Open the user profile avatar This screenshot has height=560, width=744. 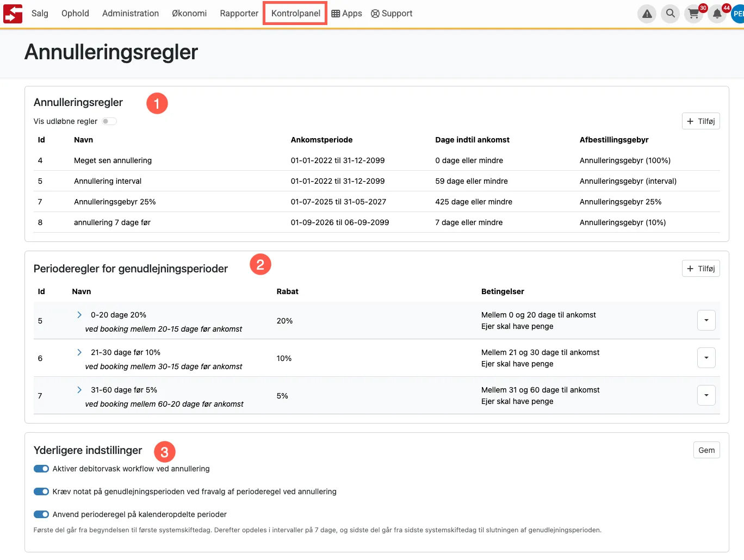click(738, 14)
